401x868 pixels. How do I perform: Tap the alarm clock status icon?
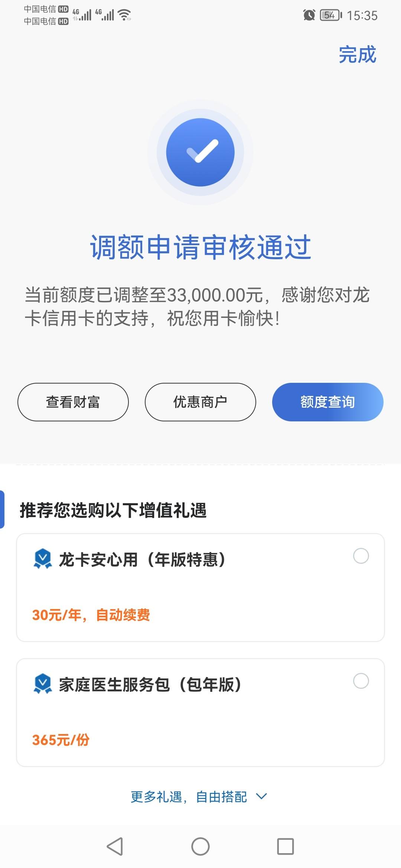coord(309,15)
